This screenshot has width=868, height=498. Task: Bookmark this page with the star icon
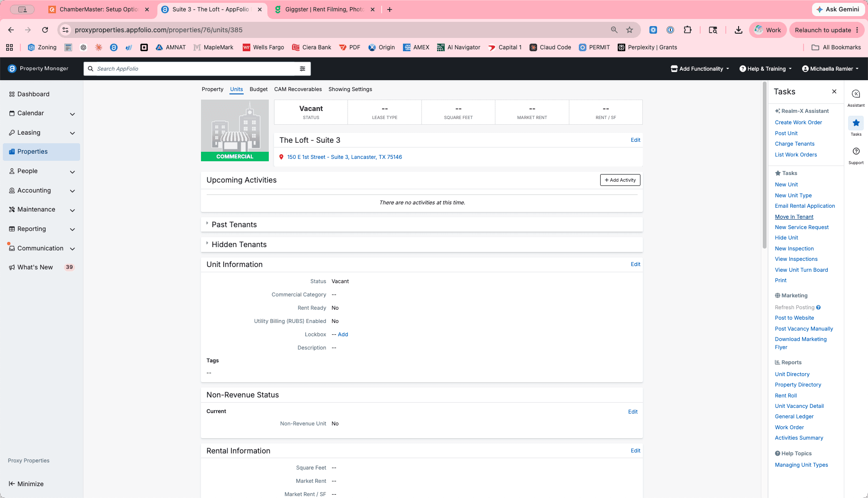coord(630,30)
